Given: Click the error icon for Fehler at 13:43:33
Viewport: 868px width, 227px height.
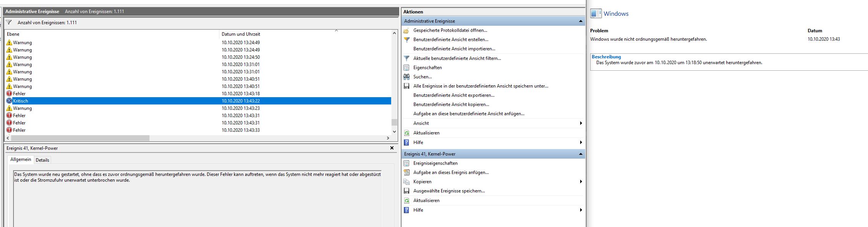Looking at the screenshot, I should tap(9, 130).
